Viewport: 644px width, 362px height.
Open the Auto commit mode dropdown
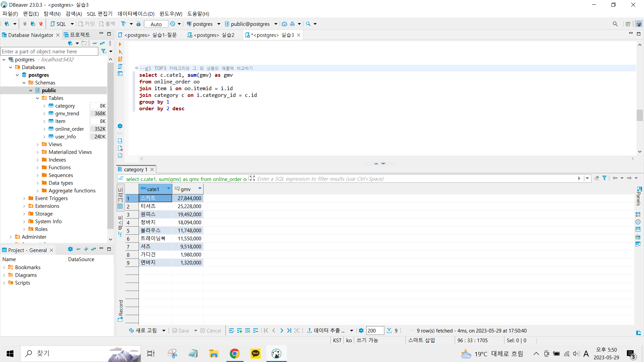156,24
